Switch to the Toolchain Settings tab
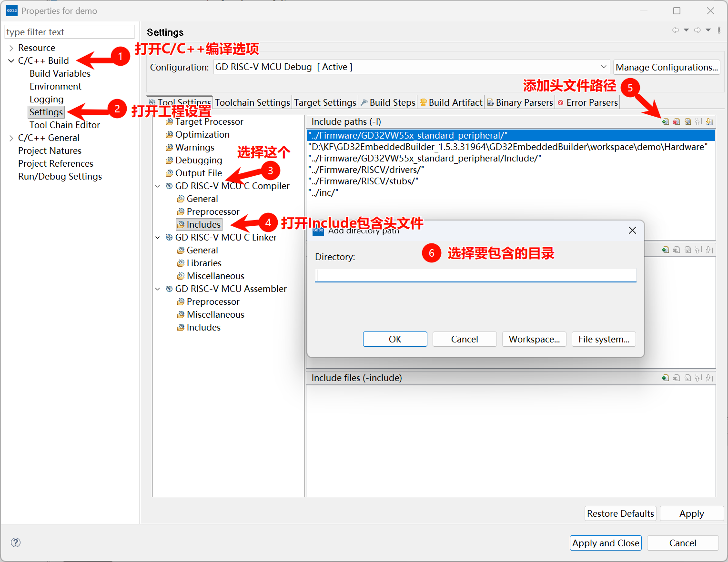 (x=252, y=103)
